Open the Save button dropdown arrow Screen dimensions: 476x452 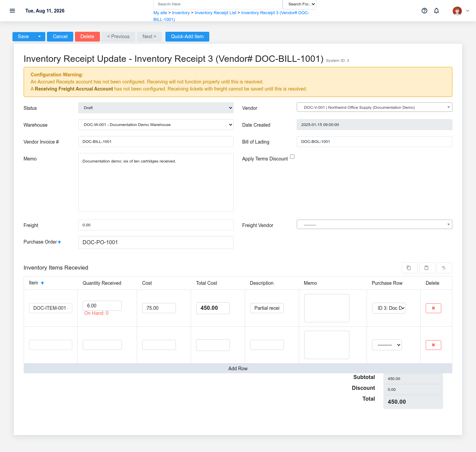(x=39, y=36)
